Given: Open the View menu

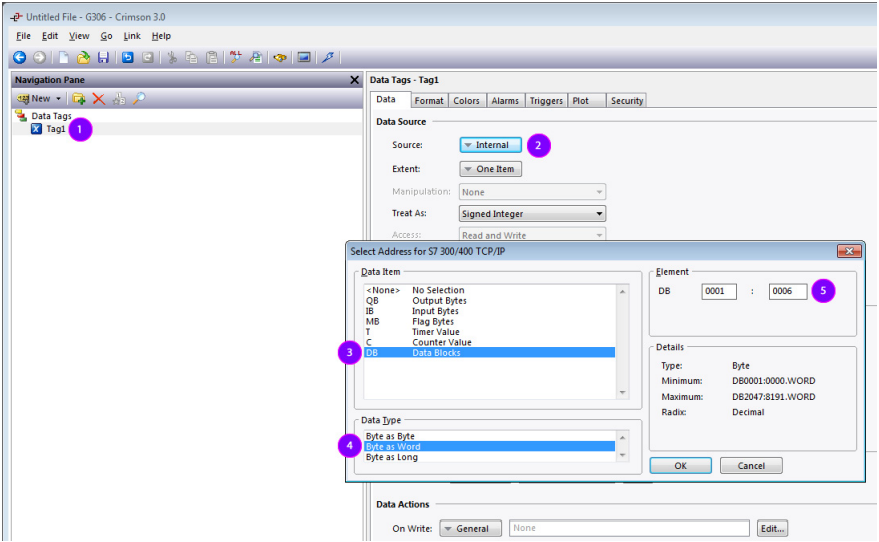Looking at the screenshot, I should point(79,36).
